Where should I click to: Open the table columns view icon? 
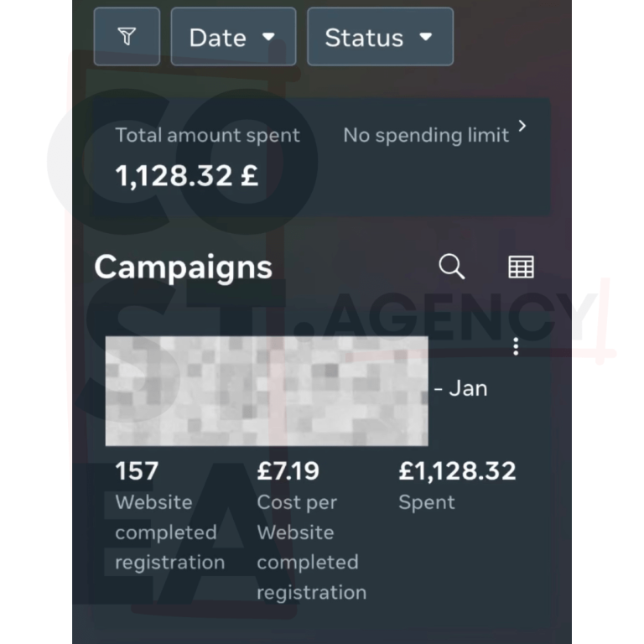coord(521,267)
